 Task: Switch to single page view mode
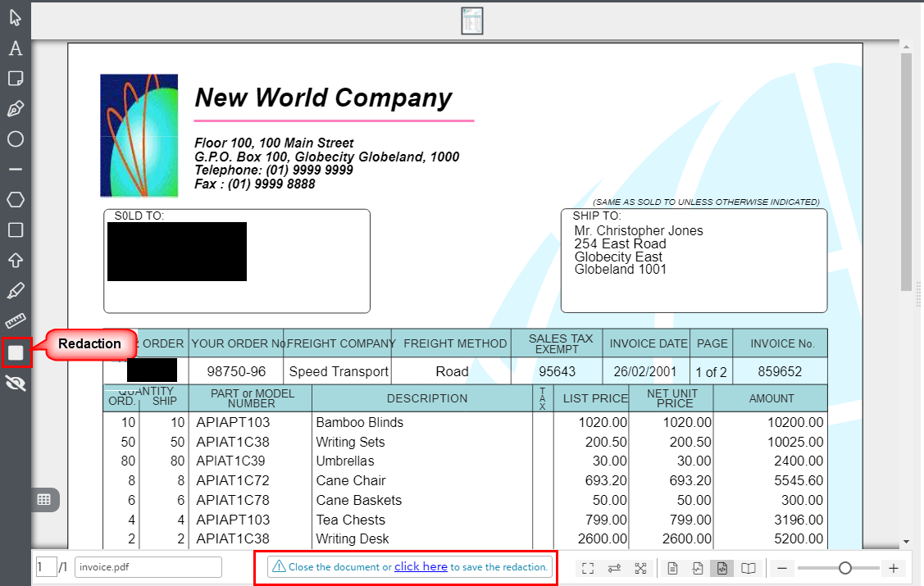[x=672, y=568]
